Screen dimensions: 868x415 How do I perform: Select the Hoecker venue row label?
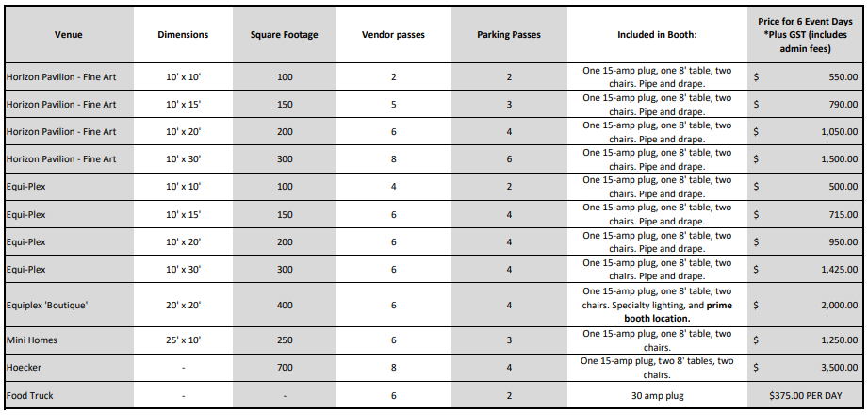tap(25, 368)
